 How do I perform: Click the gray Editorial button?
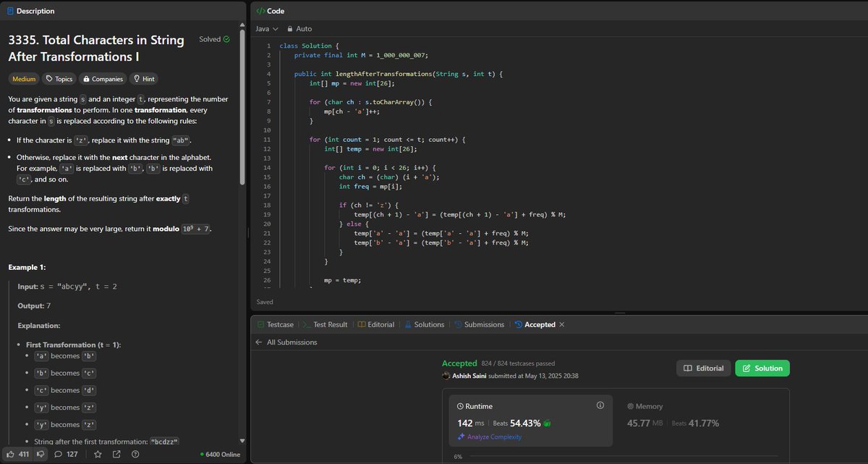pyautogui.click(x=703, y=368)
